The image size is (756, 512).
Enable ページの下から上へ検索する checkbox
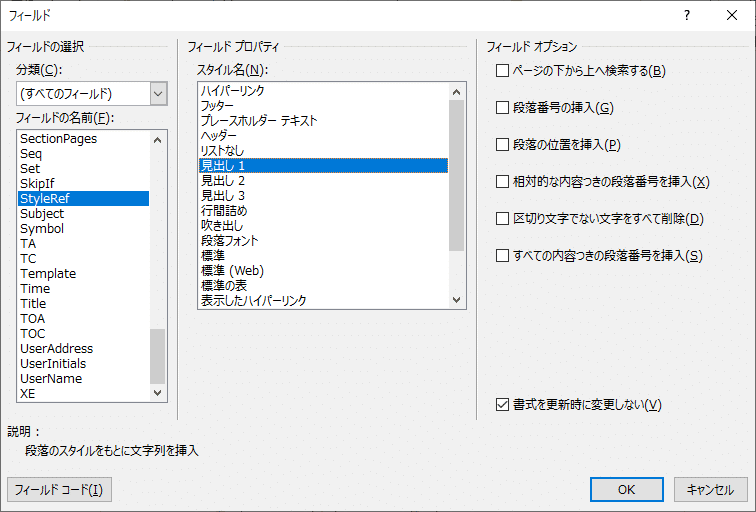502,71
